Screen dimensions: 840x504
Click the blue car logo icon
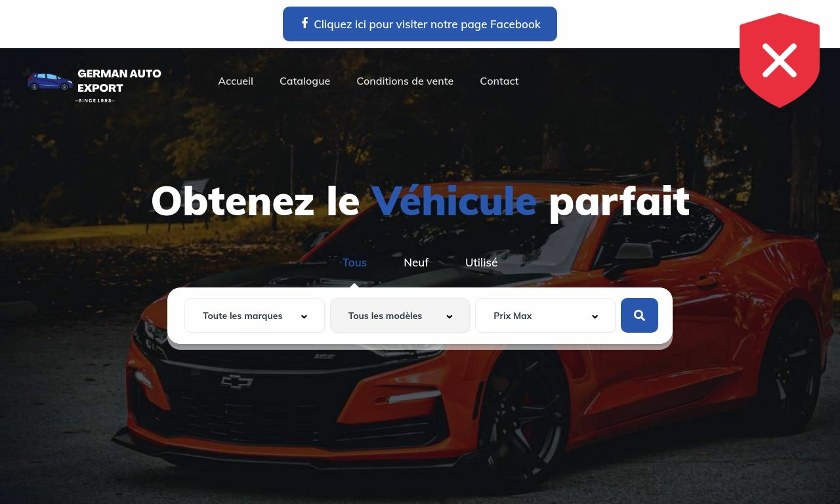click(x=50, y=82)
